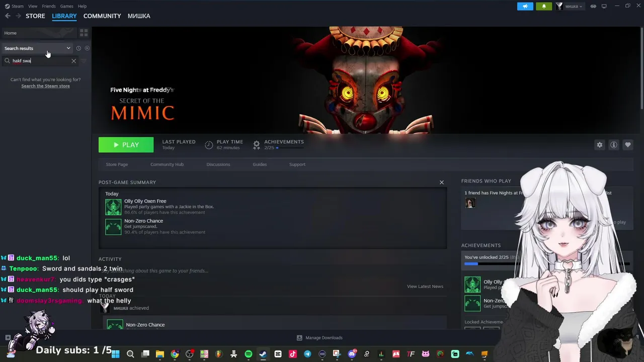Open the green notifications bell
The height and width of the screenshot is (362, 644).
[x=544, y=6]
